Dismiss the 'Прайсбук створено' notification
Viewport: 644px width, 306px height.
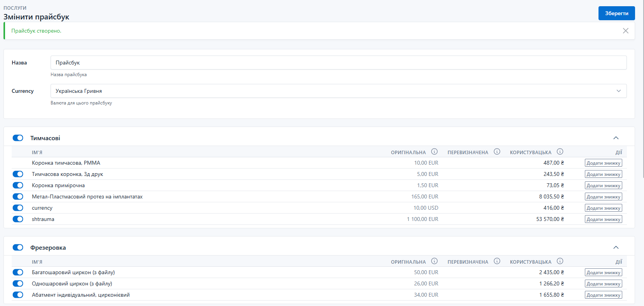pos(625,31)
